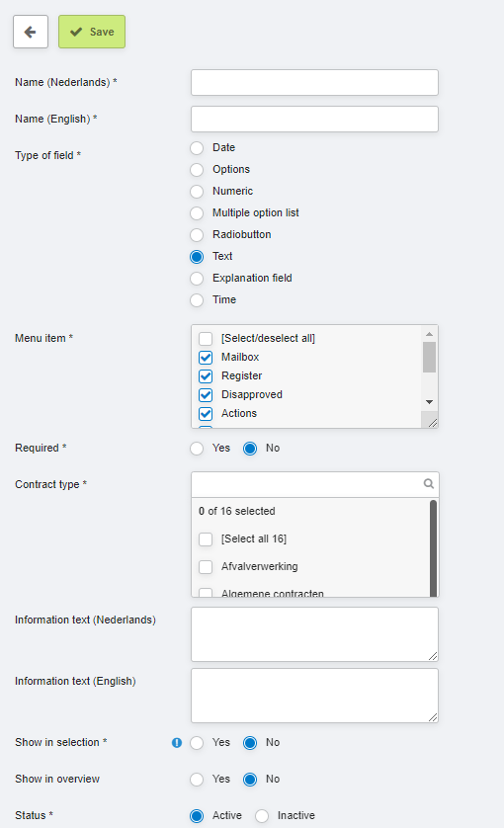Image resolution: width=504 pixels, height=828 pixels.
Task: Focus the Name (Nederlands) input
Action: [x=314, y=82]
